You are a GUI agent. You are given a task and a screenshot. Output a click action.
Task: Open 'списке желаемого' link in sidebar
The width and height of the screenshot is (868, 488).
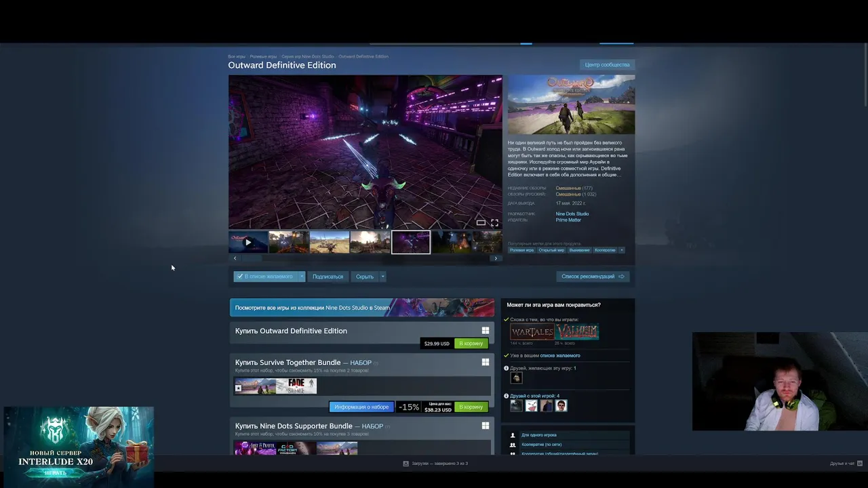pos(560,356)
